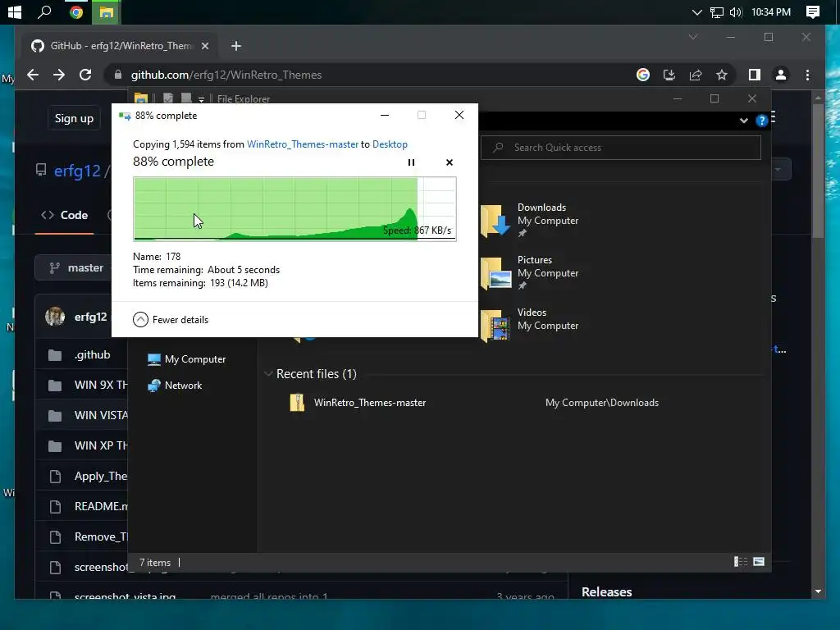Open network status tray icon
This screenshot has height=630, width=840.
click(x=717, y=12)
